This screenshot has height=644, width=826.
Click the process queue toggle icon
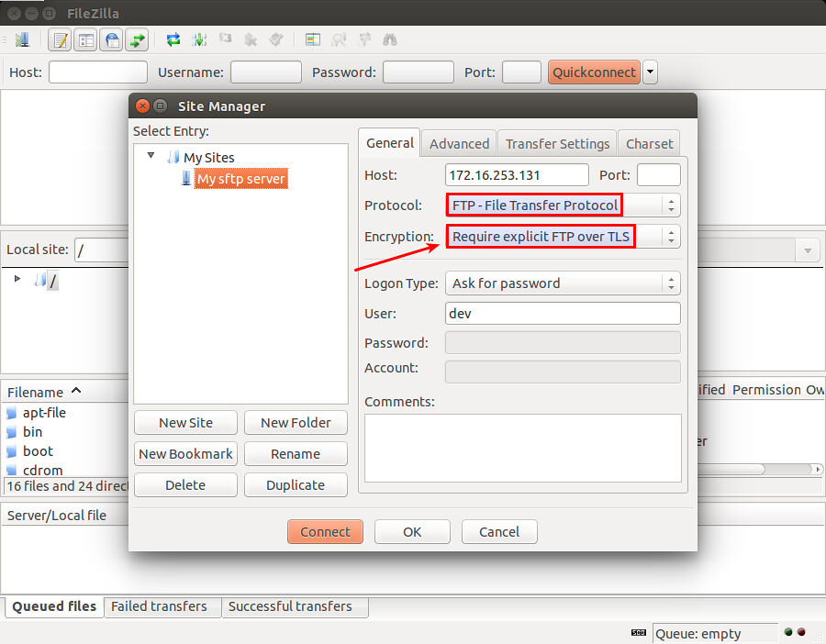click(199, 39)
